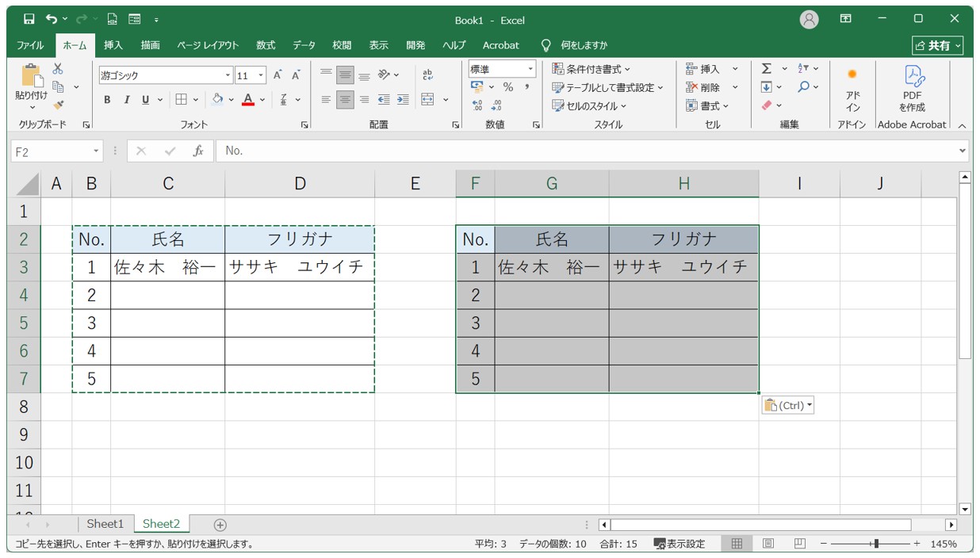Screen dimensions: 980x558
Task: Align text left in cells
Action: [x=326, y=100]
